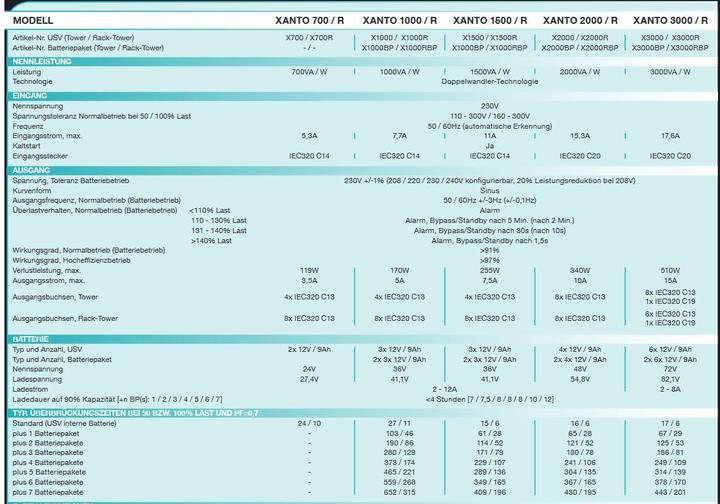This screenshot has width=720, height=504.
Task: Select the input current "15,3A"
Action: (580, 136)
